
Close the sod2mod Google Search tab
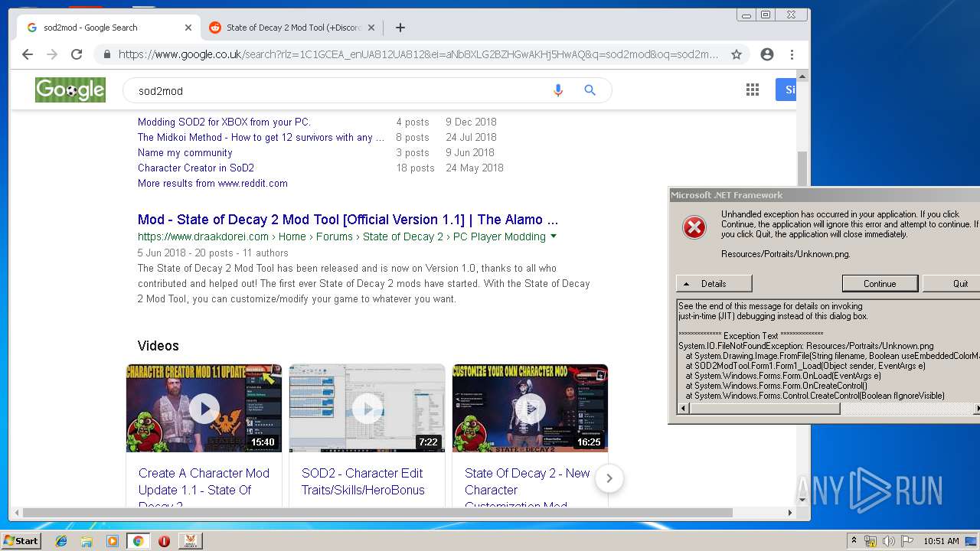point(188,28)
